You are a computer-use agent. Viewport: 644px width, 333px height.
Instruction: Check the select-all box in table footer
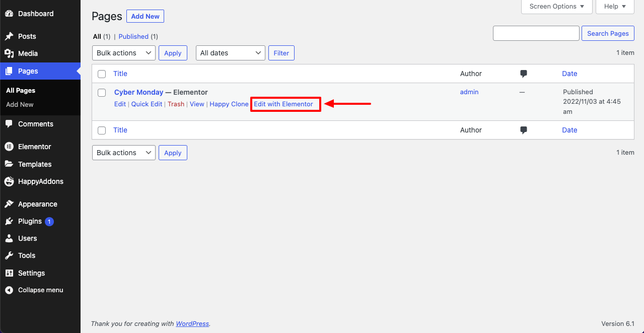pyautogui.click(x=102, y=130)
